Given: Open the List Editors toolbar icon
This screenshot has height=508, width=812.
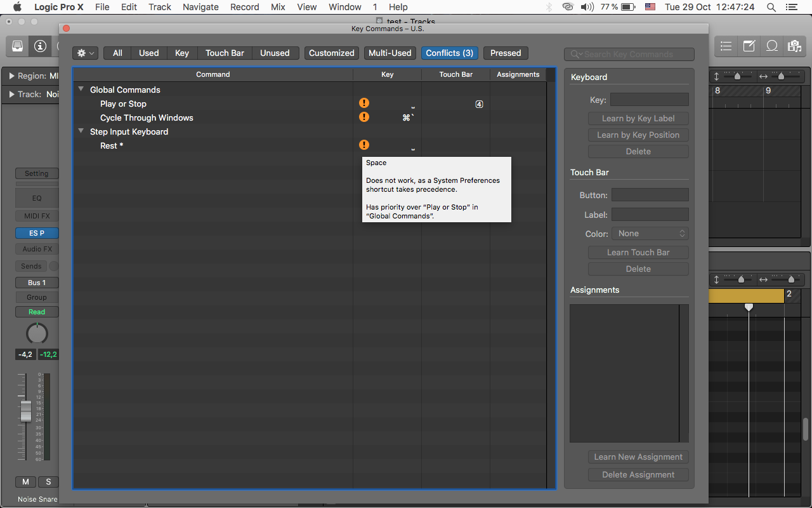Looking at the screenshot, I should 726,46.
